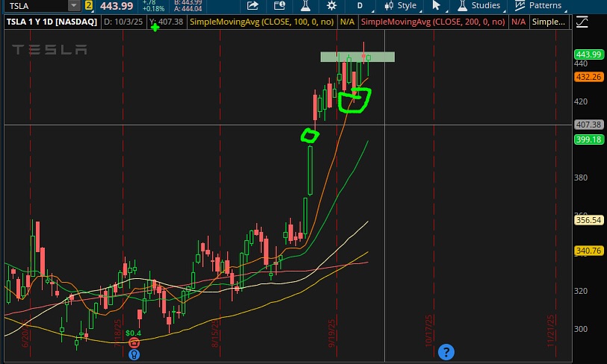Screen dimensions: 607x364
Task: Open the TSLA symbol dropdown arrow
Action: (73, 6)
